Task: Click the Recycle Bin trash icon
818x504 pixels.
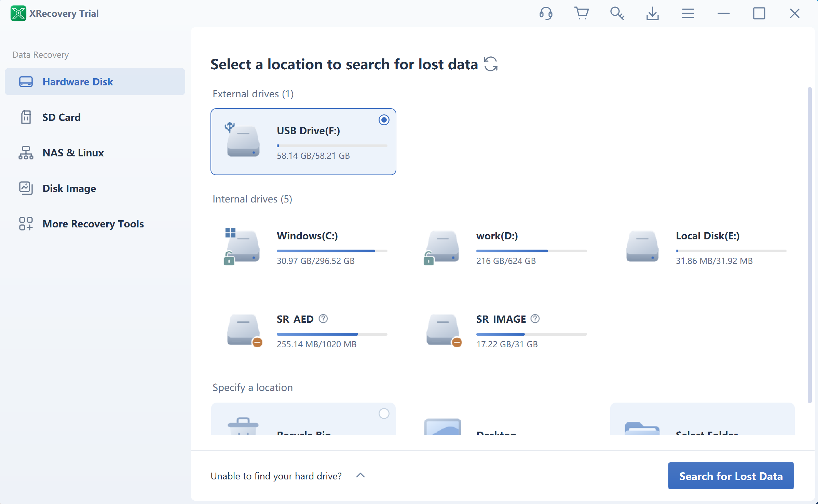Action: (x=243, y=426)
